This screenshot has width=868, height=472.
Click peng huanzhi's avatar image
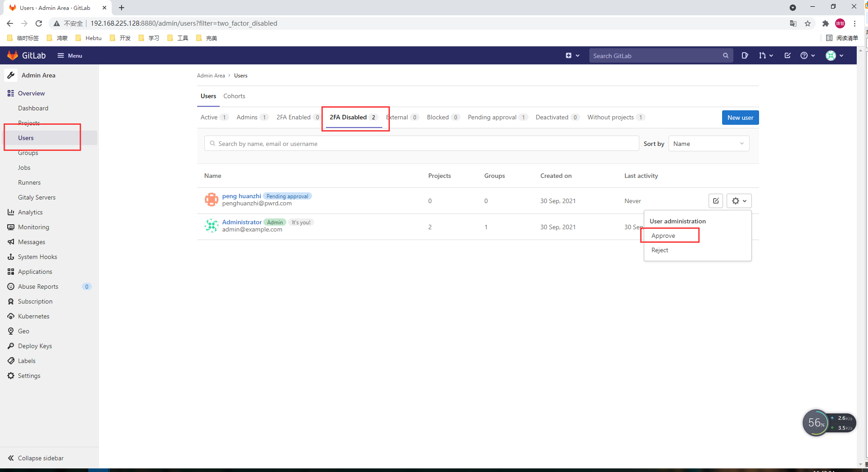211,200
